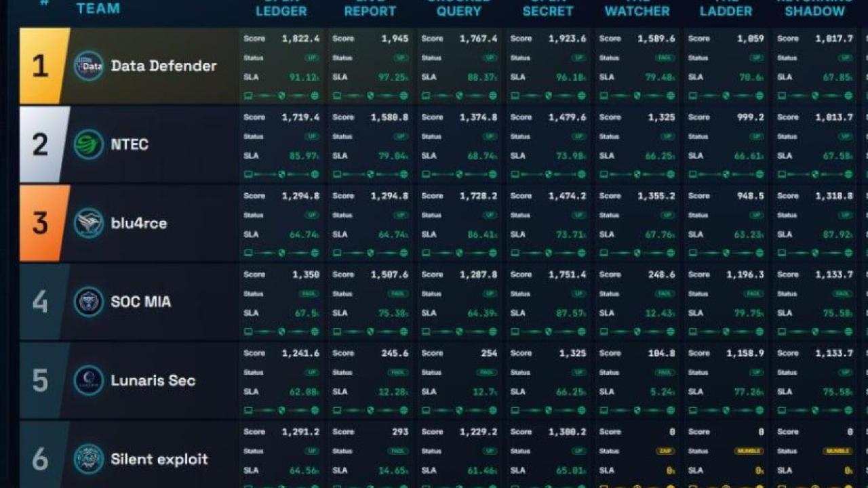Select Silent exploit's score 1,229.2
Image resolution: width=868 pixels, height=488 pixels.
coord(479,432)
